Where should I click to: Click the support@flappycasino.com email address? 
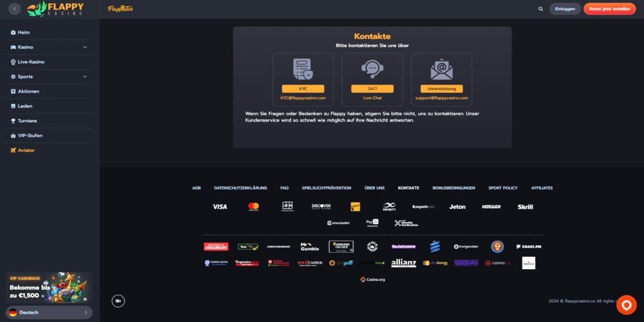pos(441,98)
